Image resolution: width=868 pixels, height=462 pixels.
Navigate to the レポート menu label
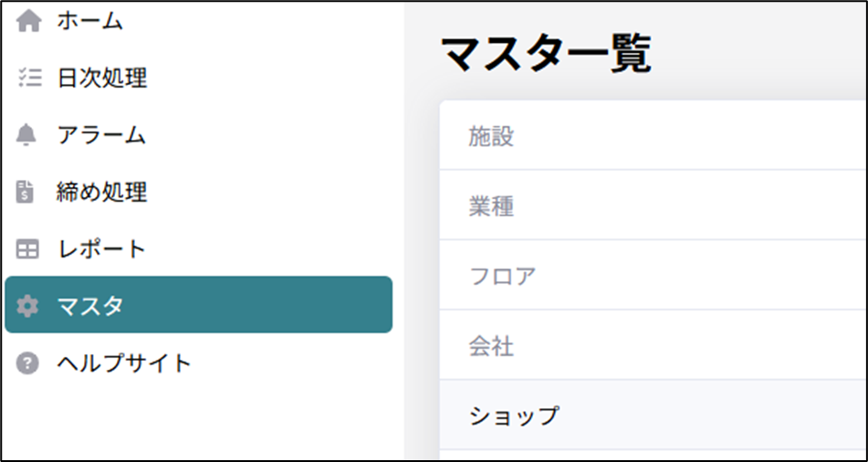pos(101,249)
